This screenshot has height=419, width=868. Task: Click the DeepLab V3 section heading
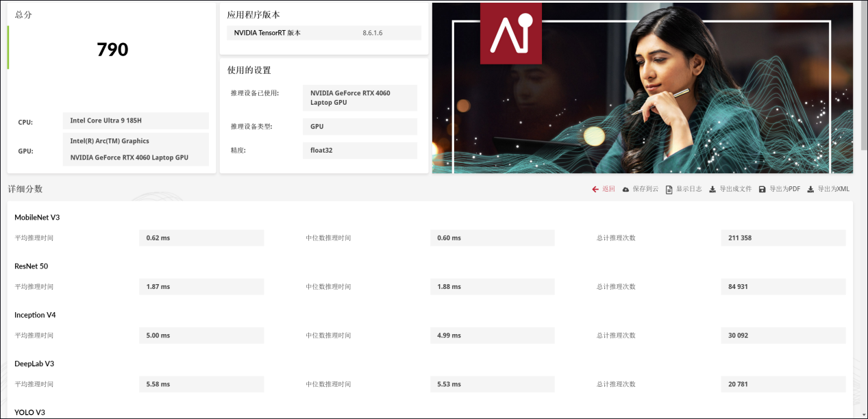[34, 364]
